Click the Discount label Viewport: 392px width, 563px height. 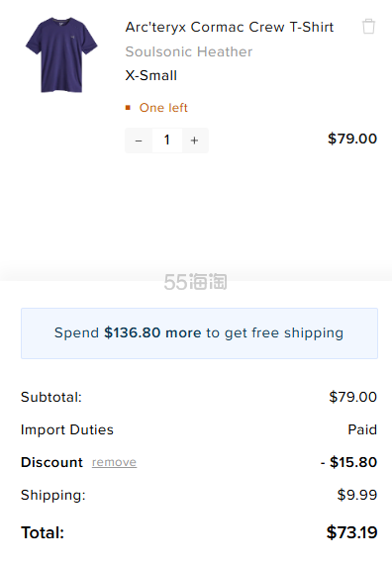point(51,462)
